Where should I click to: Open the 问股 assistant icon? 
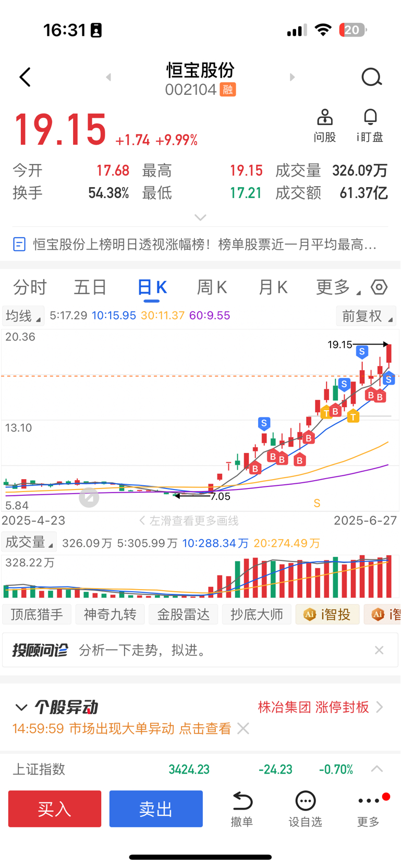pyautogui.click(x=325, y=117)
